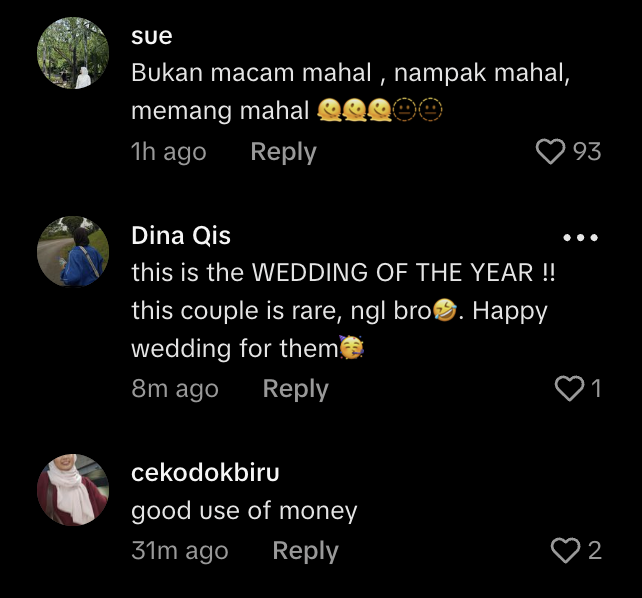The image size is (642, 598).
Task: Reply to sue's comment
Action: 283,152
